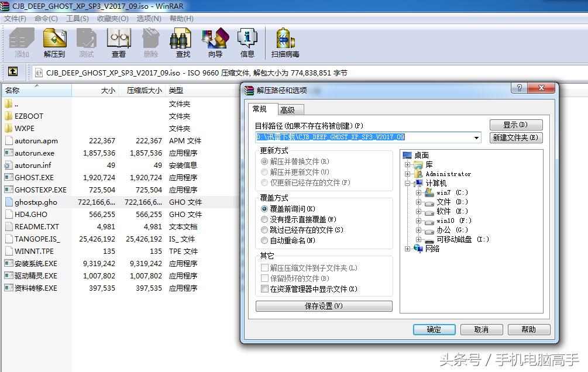Viewport: 588px width, 372px height.
Task: Click the README.TXT file icon
Action: coord(9,226)
